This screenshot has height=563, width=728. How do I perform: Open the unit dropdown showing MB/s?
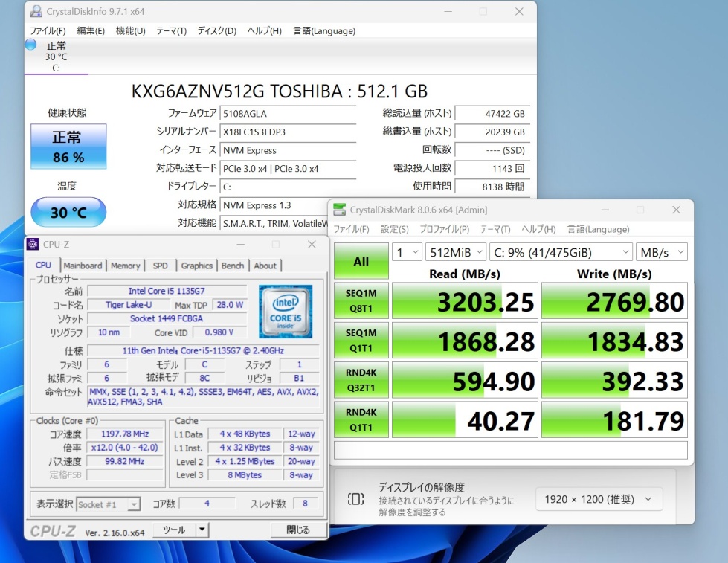(662, 252)
